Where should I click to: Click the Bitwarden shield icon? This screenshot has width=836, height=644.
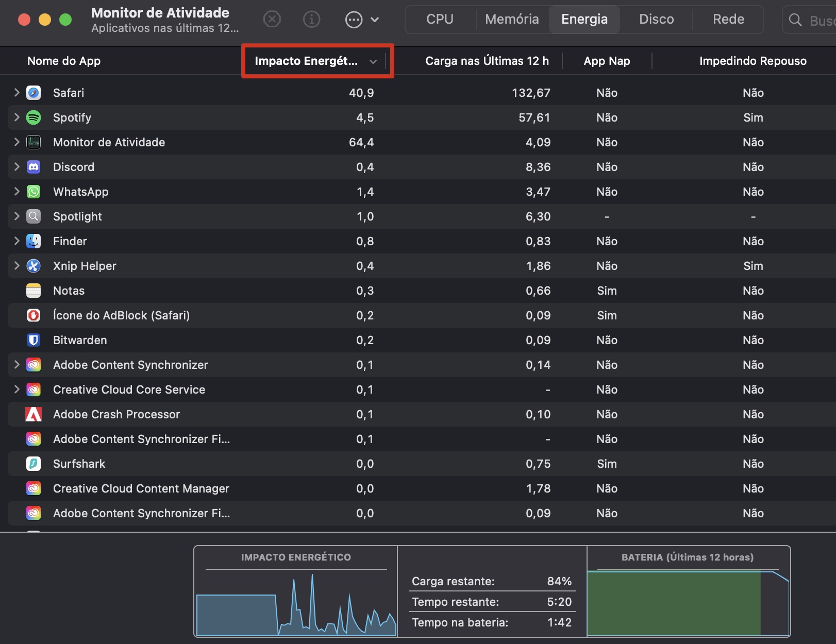[34, 340]
